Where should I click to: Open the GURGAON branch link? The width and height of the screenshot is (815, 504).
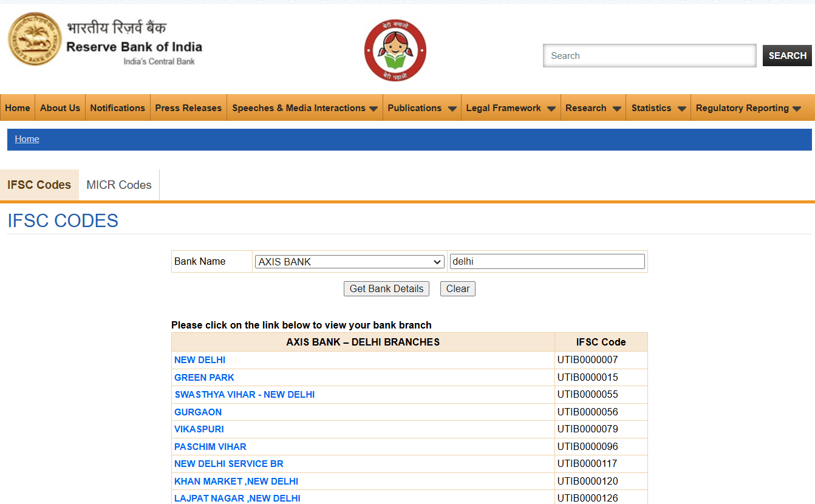[198, 412]
